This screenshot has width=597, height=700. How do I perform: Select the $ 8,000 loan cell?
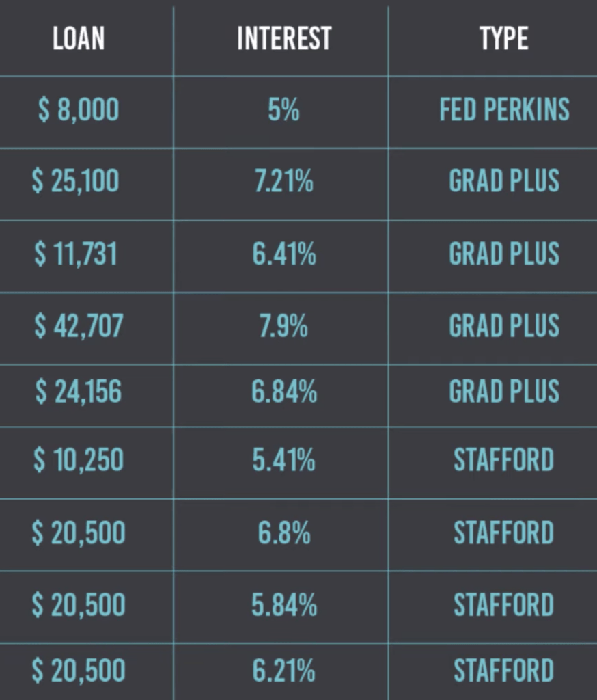(x=79, y=110)
